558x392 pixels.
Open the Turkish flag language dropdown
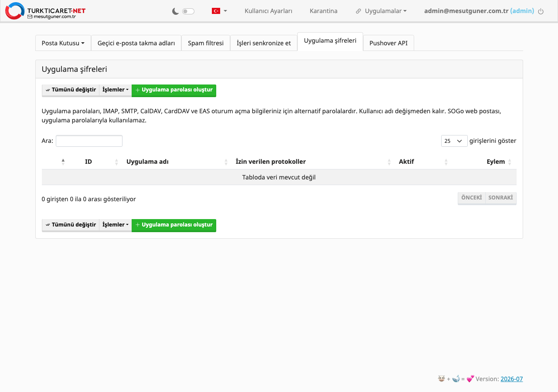[x=219, y=11]
